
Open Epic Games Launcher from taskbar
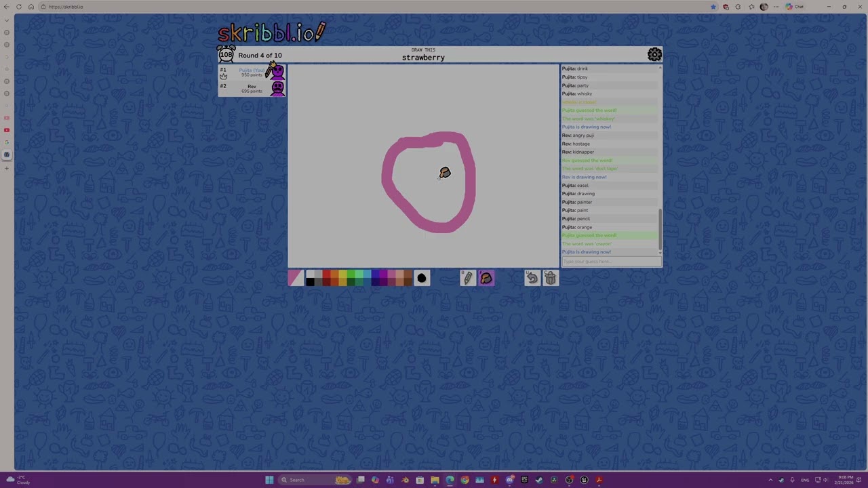tap(524, 480)
